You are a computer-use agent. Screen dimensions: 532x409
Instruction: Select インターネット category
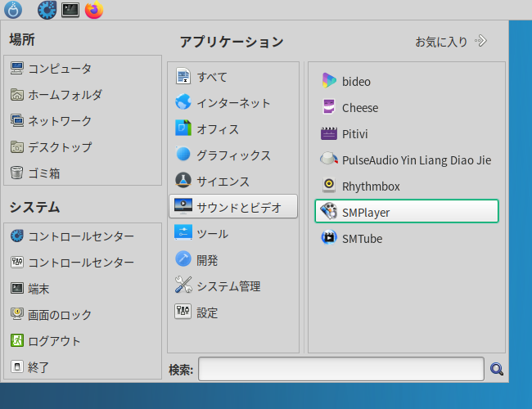point(233,103)
